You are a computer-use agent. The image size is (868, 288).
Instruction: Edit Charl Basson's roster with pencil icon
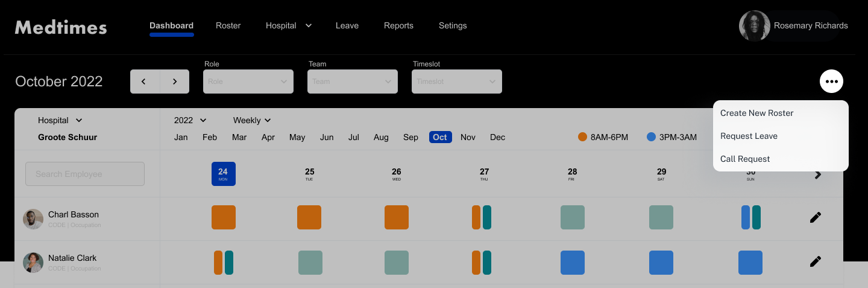tap(816, 217)
